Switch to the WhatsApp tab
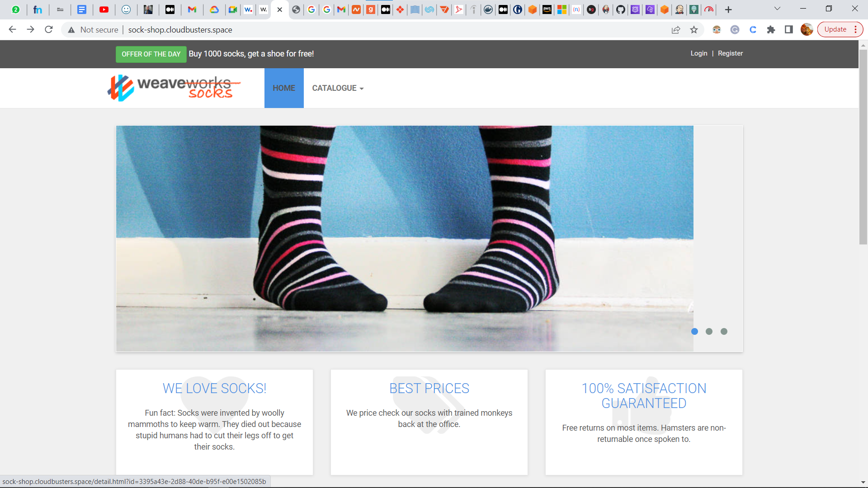This screenshot has height=488, width=868. (x=15, y=9)
